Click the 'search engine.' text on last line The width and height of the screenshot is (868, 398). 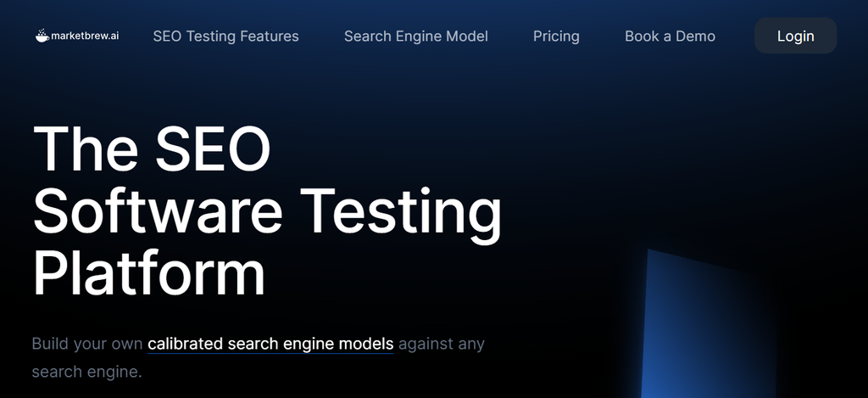[x=86, y=372]
